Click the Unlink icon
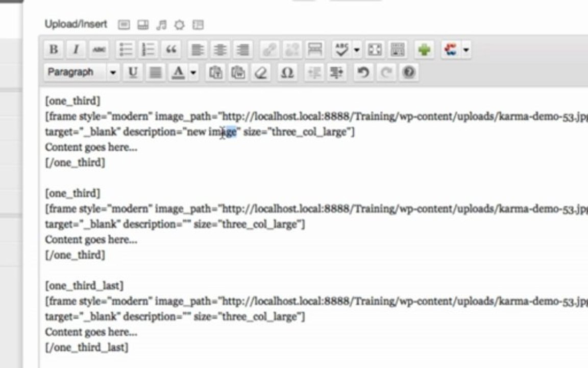Image resolution: width=588 pixels, height=368 pixels. pyautogui.click(x=292, y=49)
